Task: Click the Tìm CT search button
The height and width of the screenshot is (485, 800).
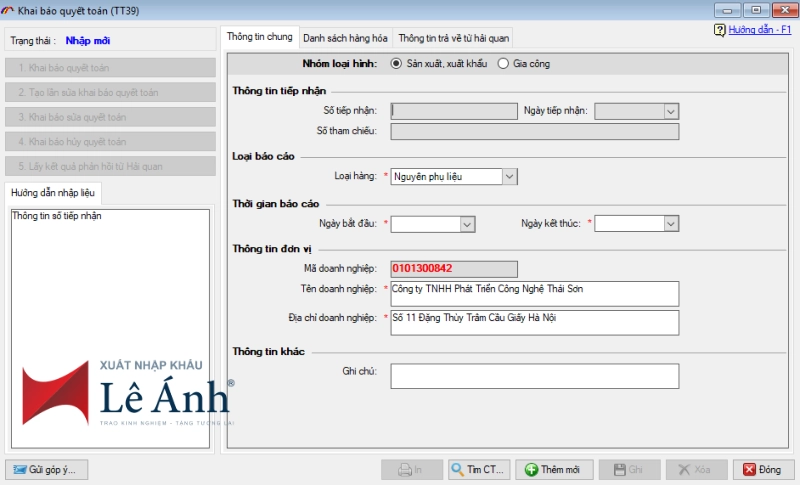Action: [x=480, y=470]
